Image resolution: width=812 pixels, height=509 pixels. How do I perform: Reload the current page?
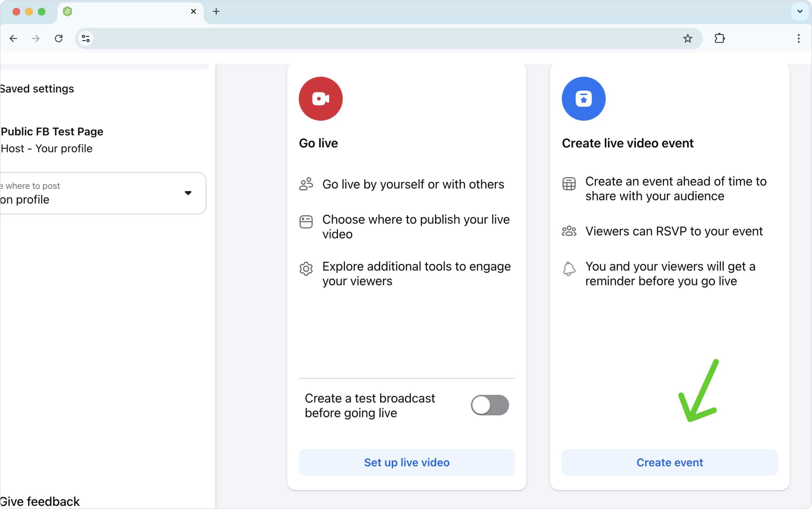(x=59, y=38)
